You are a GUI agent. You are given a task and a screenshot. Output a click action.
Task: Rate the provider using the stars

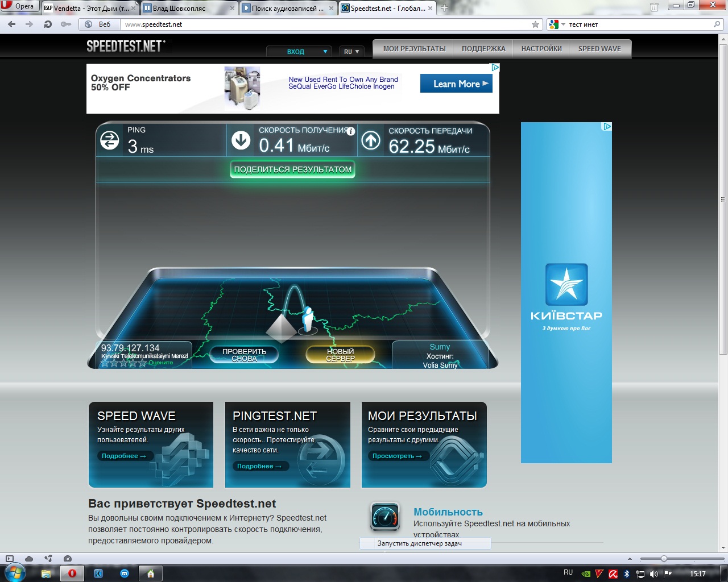coord(123,363)
